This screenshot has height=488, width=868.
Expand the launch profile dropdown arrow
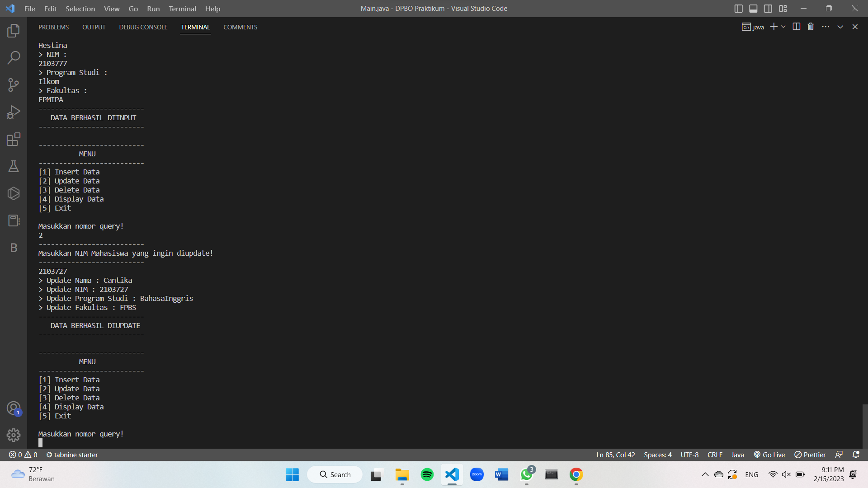tap(783, 27)
